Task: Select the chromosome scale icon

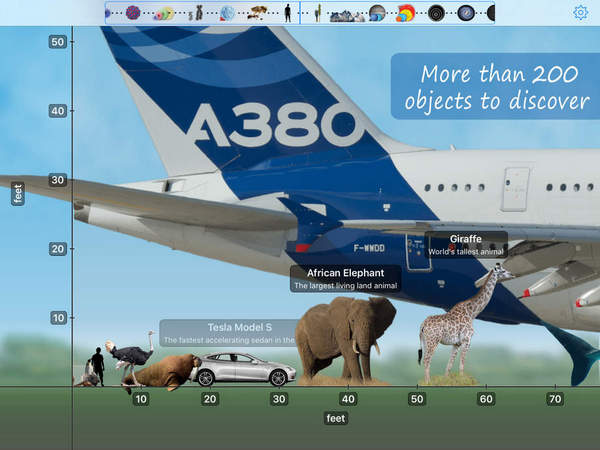Action: [197, 13]
